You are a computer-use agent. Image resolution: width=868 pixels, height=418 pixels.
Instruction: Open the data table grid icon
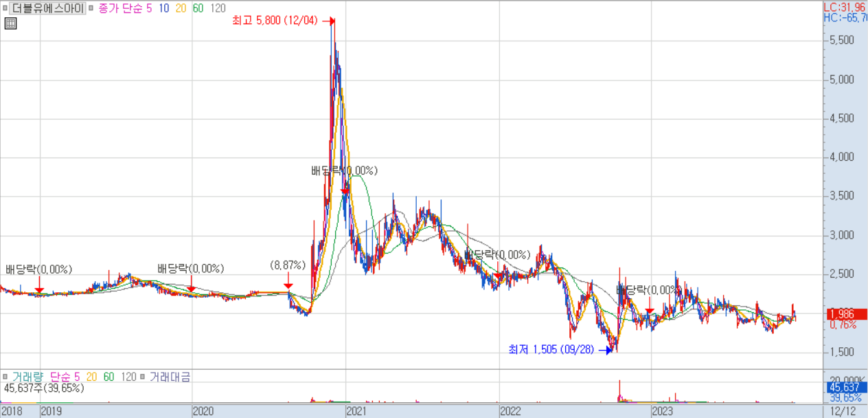coord(10,23)
